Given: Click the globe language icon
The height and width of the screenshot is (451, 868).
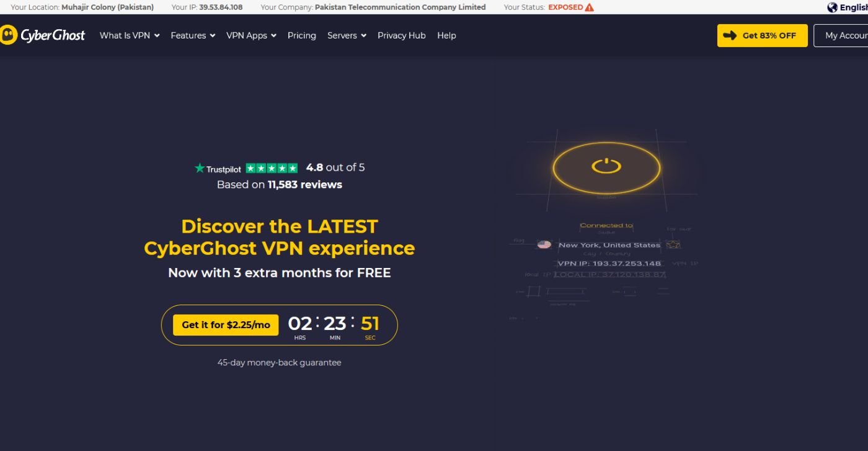Looking at the screenshot, I should [832, 7].
